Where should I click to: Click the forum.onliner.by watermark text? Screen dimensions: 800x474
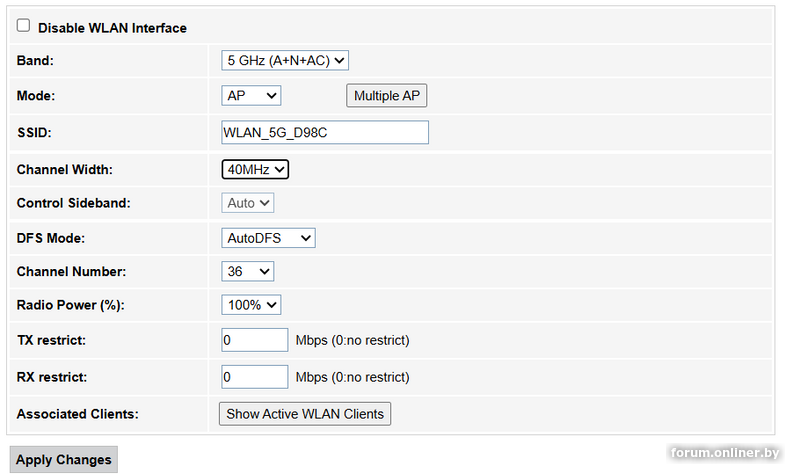[x=725, y=453]
